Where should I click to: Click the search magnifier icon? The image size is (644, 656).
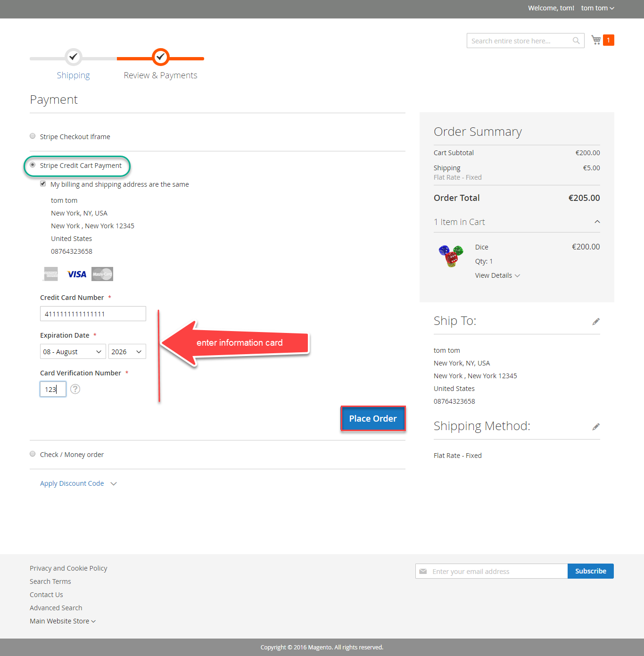576,41
